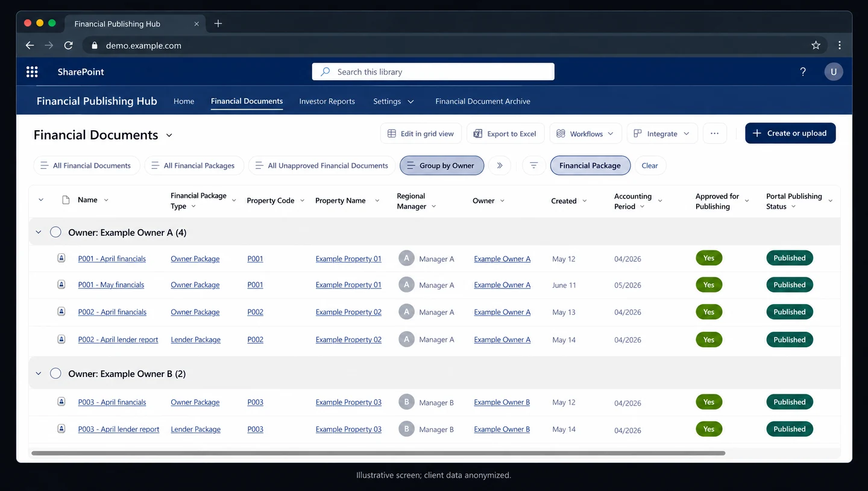Click Manager B avatar in P003 April financials row
868x491 pixels.
click(406, 402)
